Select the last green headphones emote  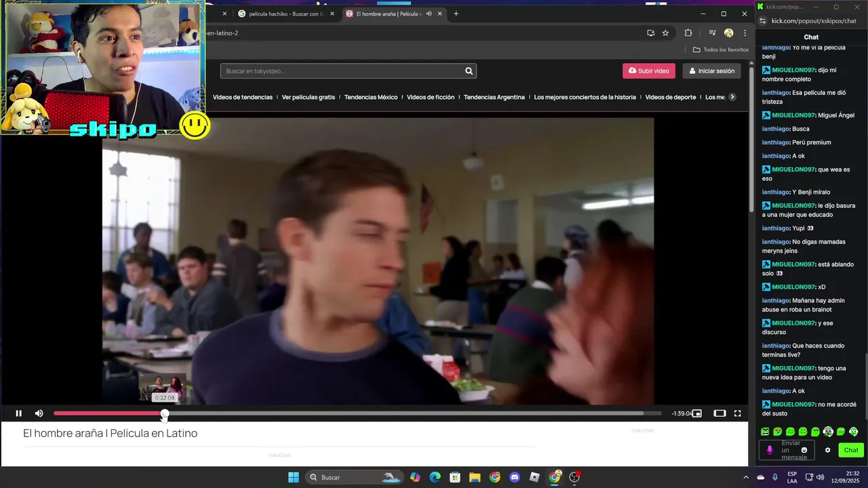coord(853,432)
